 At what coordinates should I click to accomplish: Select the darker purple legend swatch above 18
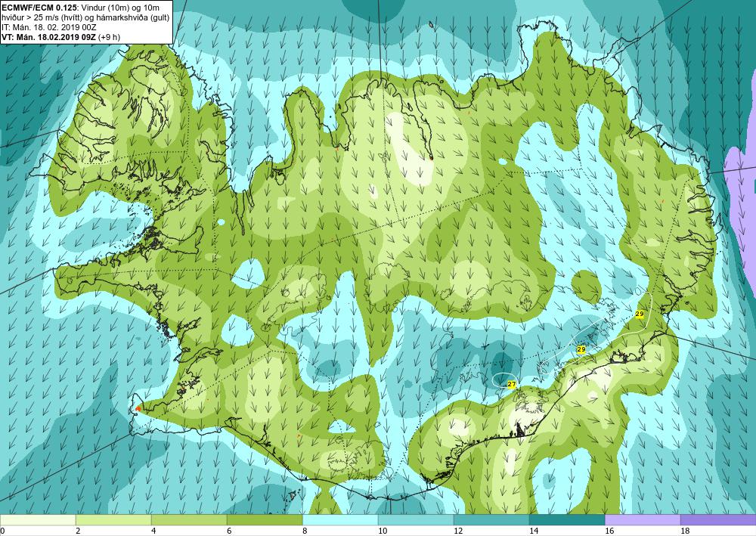(718, 519)
